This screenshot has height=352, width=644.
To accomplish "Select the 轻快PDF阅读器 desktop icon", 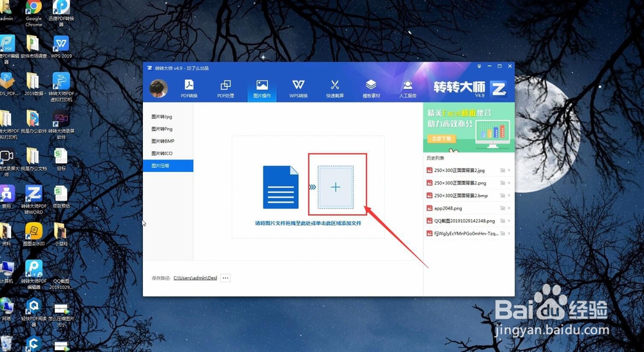I will pos(33,312).
